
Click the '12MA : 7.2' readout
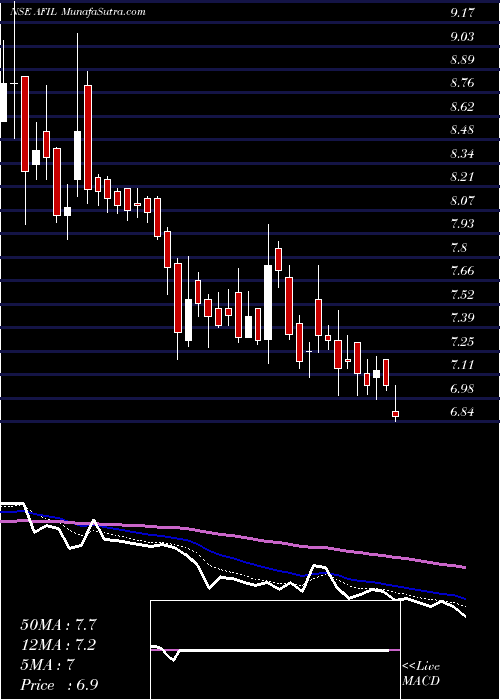tap(58, 645)
